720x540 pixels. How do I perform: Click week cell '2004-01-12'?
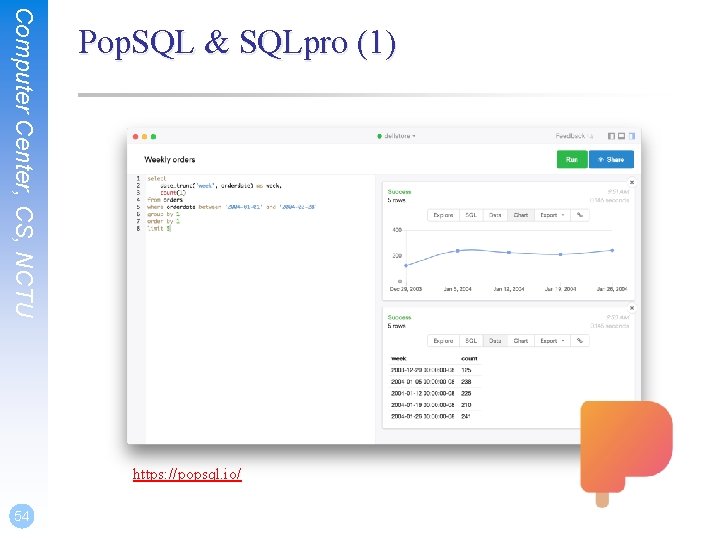(422, 393)
